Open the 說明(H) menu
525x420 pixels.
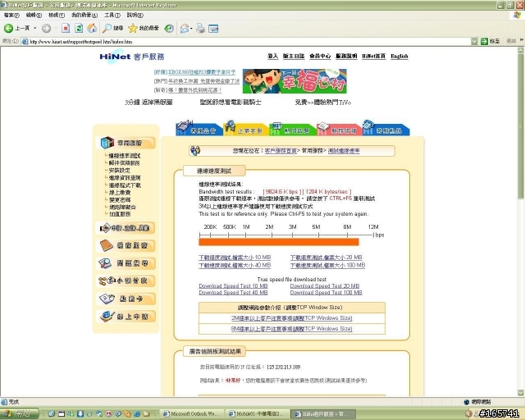[135, 15]
